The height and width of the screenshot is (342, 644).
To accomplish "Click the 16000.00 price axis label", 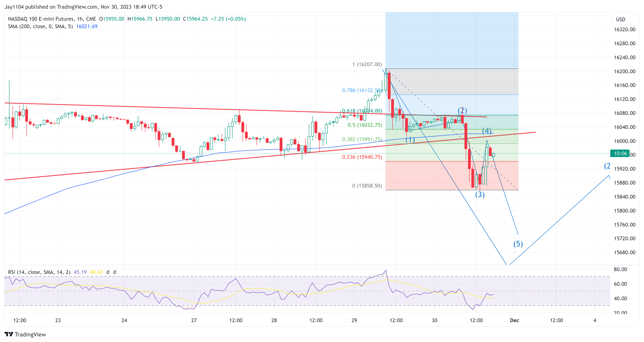I will coord(624,141).
